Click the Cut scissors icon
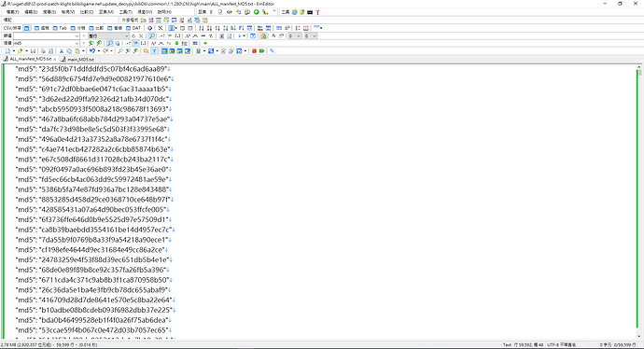 coord(62,51)
